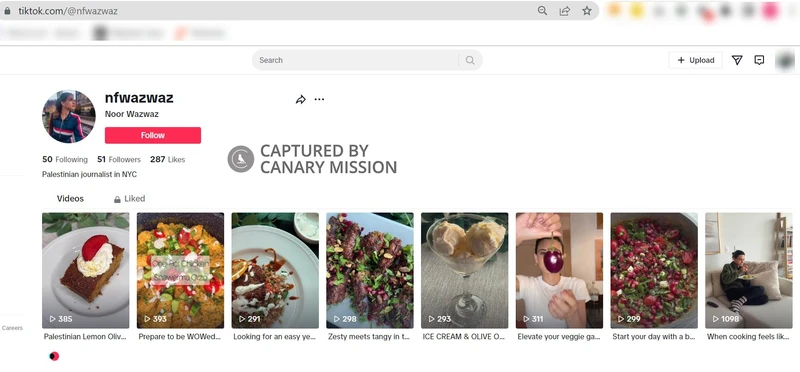The height and width of the screenshot is (372, 800).
Task: Follow Noor Wazwaz with the red button
Action: pos(153,135)
